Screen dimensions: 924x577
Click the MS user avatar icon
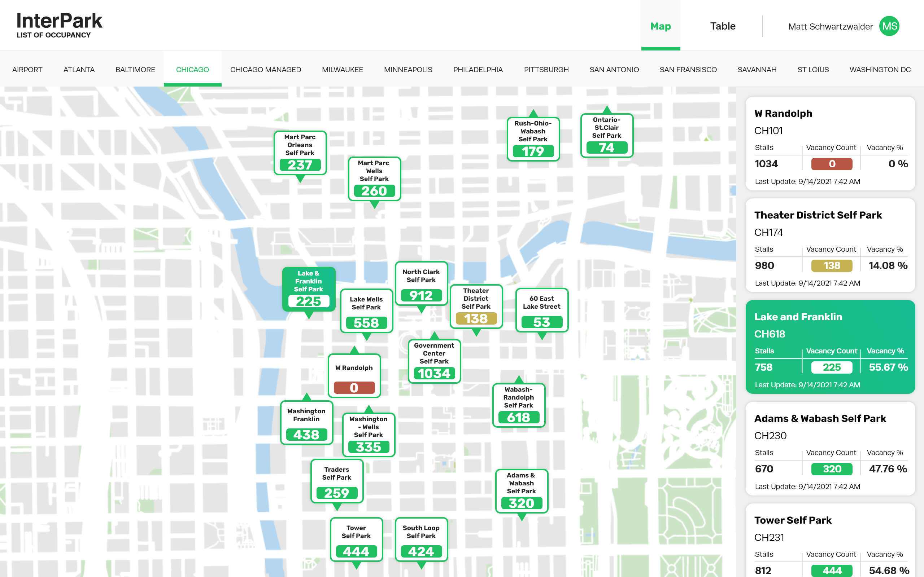[889, 26]
